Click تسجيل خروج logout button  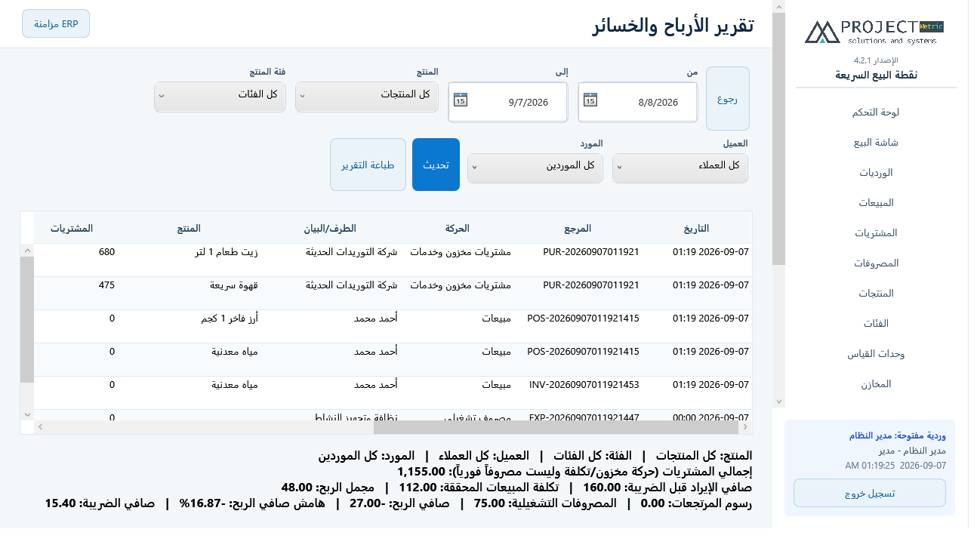(x=870, y=493)
